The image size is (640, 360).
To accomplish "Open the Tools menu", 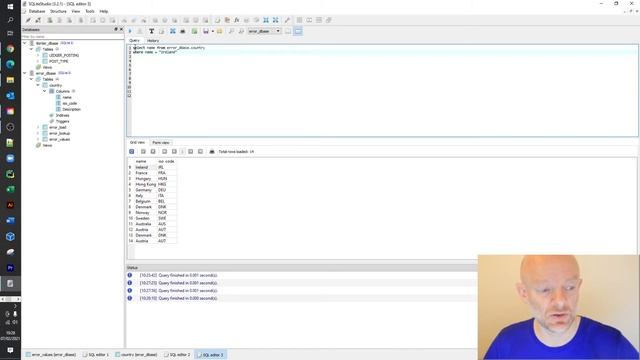I will pyautogui.click(x=90, y=11).
